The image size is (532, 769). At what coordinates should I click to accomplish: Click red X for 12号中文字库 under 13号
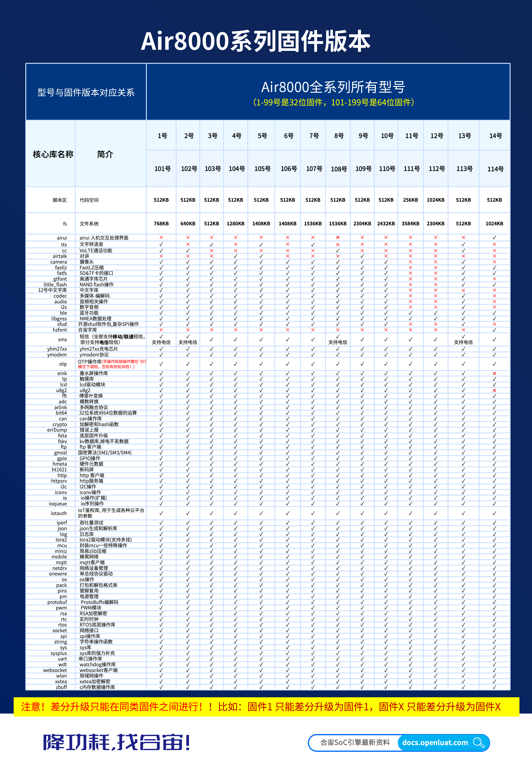(463, 290)
